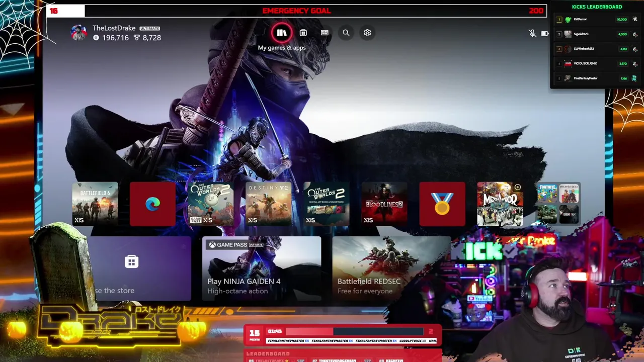
Task: Click the Emergency Goal current count 16
Action: click(54, 11)
